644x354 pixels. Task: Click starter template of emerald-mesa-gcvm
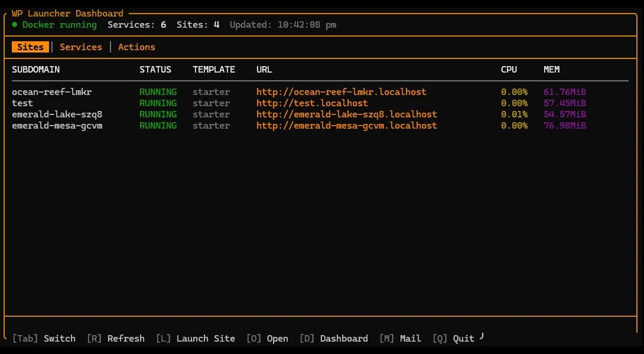(211, 126)
